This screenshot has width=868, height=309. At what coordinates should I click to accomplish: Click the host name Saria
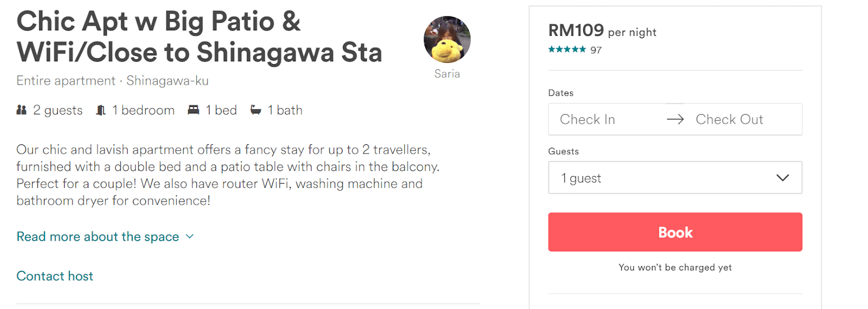tap(447, 74)
